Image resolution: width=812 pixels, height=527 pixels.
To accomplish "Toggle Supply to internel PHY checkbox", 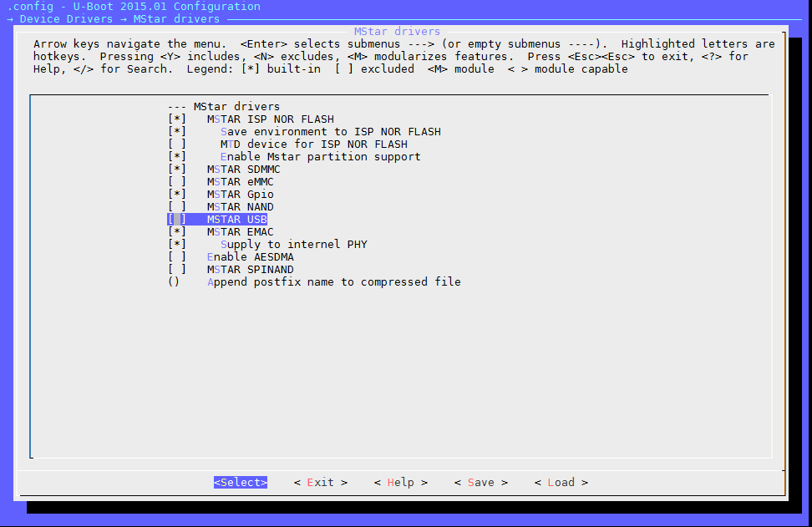I will coord(176,245).
